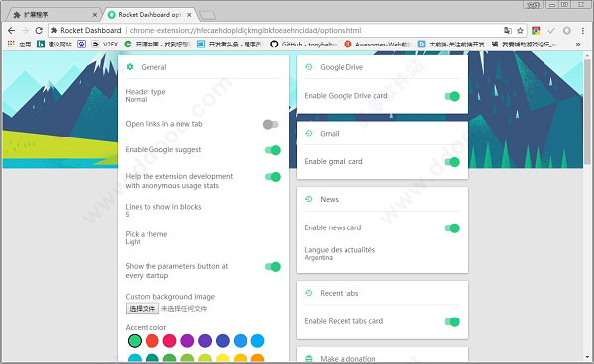This screenshot has height=364, width=594.
Task: Toggle Enable Recent tabs card switch
Action: tap(452, 321)
